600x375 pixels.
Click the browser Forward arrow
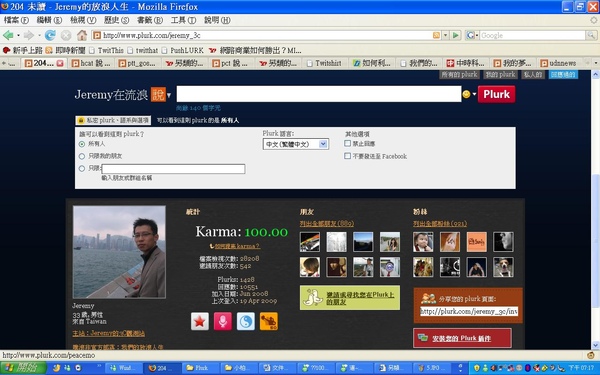pos(28,36)
